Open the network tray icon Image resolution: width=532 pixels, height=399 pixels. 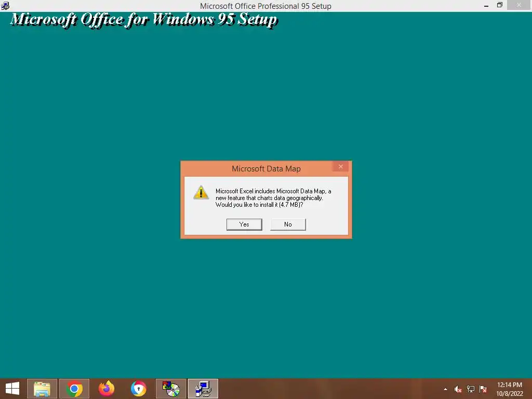coord(470,389)
